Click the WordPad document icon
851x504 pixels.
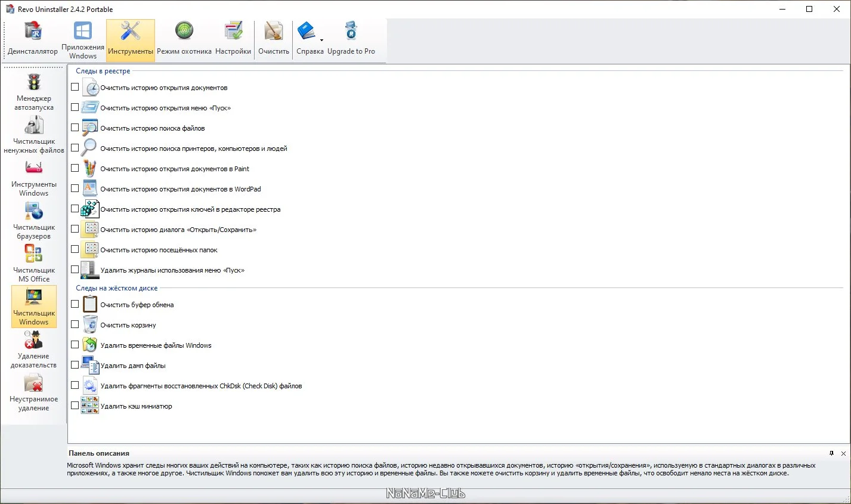[x=90, y=188]
